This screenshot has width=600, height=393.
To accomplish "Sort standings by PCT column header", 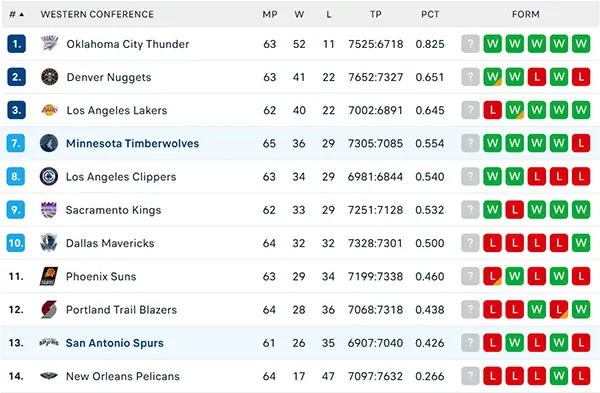I will pos(430,15).
